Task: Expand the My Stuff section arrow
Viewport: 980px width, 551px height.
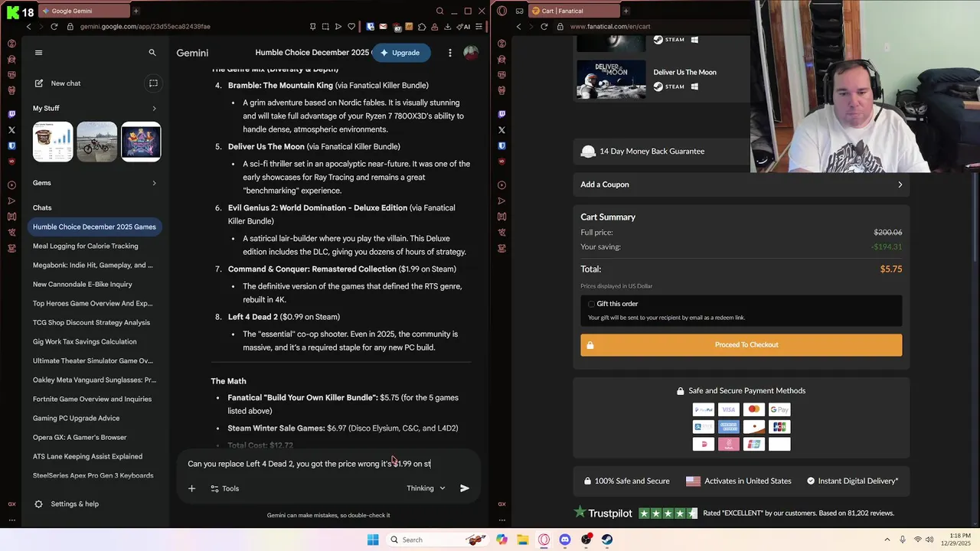Action: [154, 109]
